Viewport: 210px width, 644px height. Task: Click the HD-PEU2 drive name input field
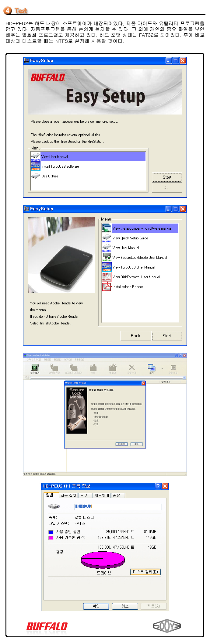pos(118,506)
